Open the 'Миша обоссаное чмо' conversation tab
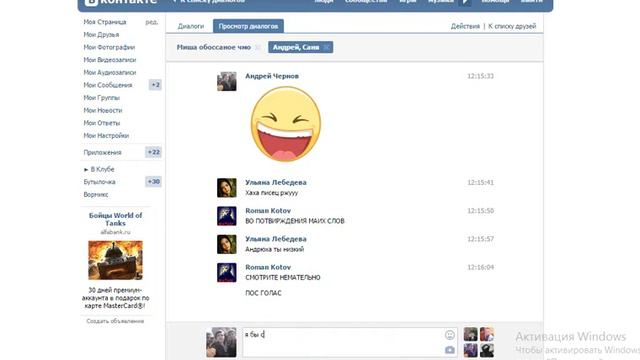Image resolution: width=640 pixels, height=360 pixels. (213, 47)
